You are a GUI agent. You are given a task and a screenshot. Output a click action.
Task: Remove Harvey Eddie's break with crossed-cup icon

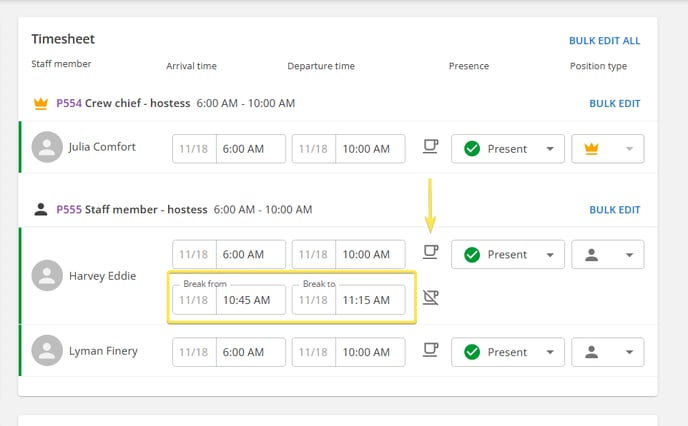[x=430, y=297]
